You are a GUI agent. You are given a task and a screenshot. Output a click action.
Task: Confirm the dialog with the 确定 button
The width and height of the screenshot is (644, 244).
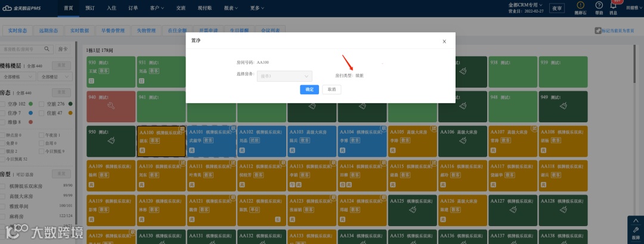pyautogui.click(x=309, y=89)
